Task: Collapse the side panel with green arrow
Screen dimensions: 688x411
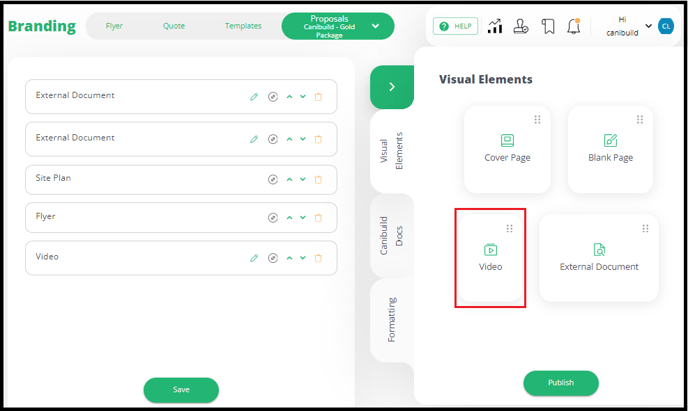Action: click(x=392, y=87)
